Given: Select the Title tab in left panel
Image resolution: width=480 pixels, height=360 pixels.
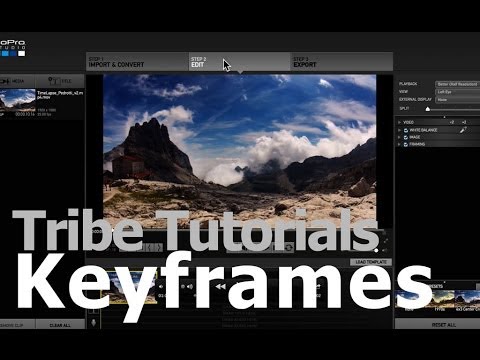Looking at the screenshot, I should pos(60,81).
